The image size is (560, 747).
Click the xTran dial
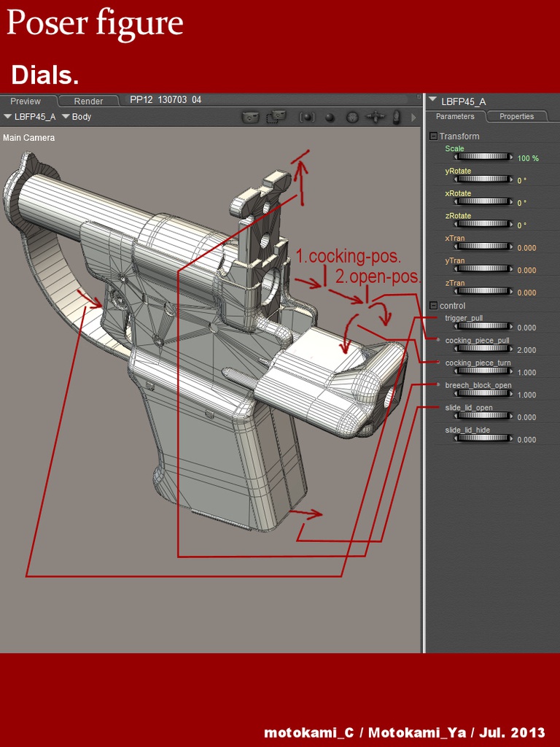pos(483,247)
